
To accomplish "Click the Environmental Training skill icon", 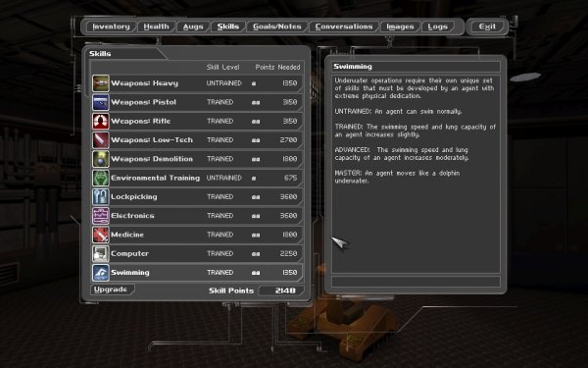I will (x=101, y=178).
